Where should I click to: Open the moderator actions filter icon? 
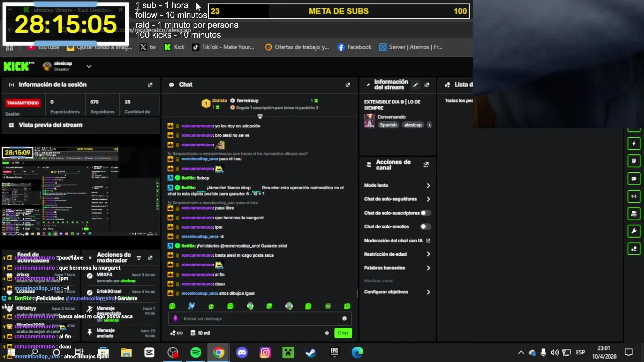[139, 258]
